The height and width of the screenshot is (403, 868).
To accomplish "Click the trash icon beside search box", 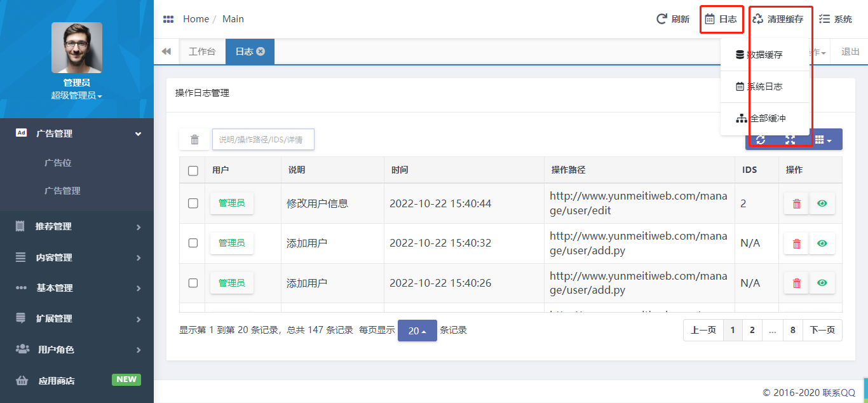I will coord(194,140).
